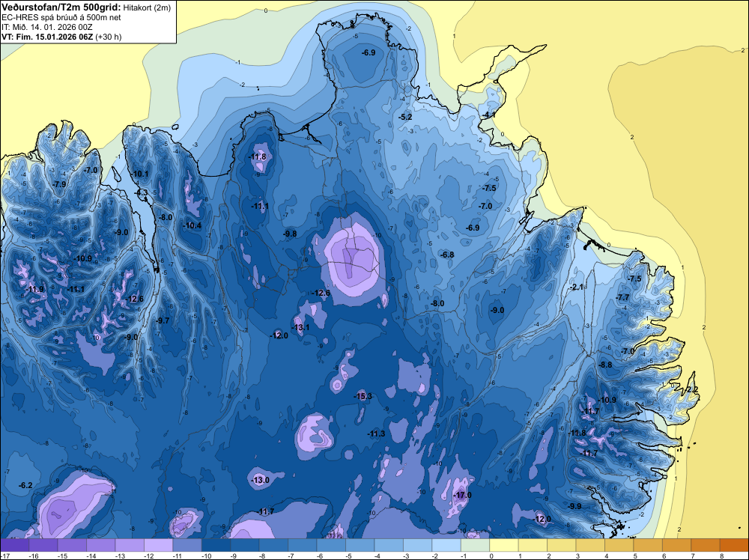Select the legend swatch between -14 and -13
The height and width of the screenshot is (560, 749).
pyautogui.click(x=101, y=545)
